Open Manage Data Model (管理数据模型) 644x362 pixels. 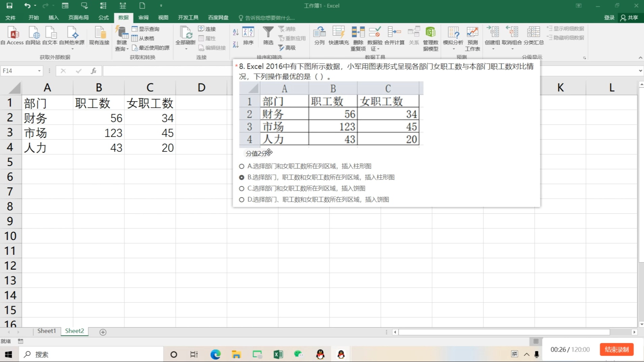(x=430, y=38)
